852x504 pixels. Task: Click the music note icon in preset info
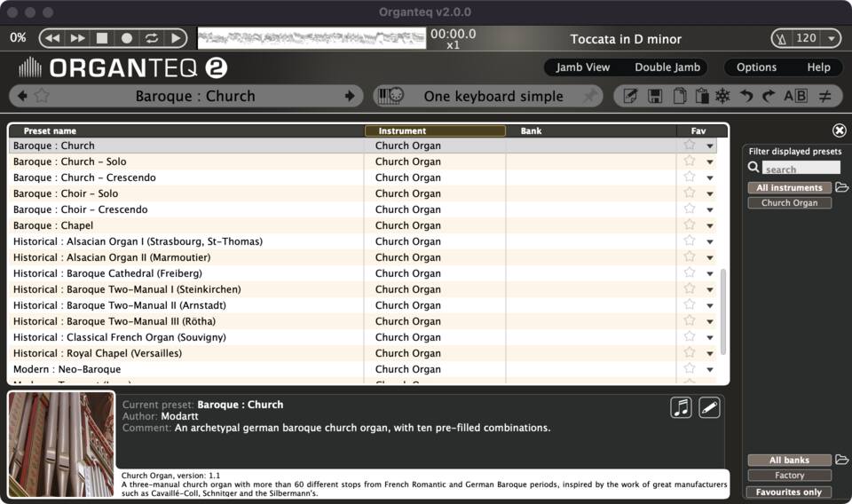[681, 407]
